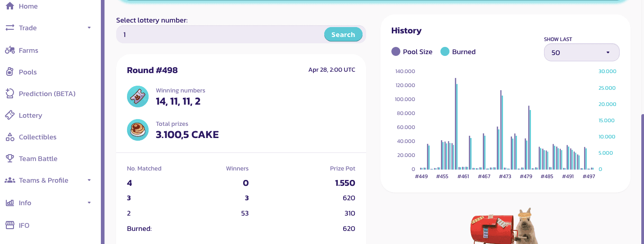
Task: Click the Farms tractor icon
Action: (x=10, y=50)
